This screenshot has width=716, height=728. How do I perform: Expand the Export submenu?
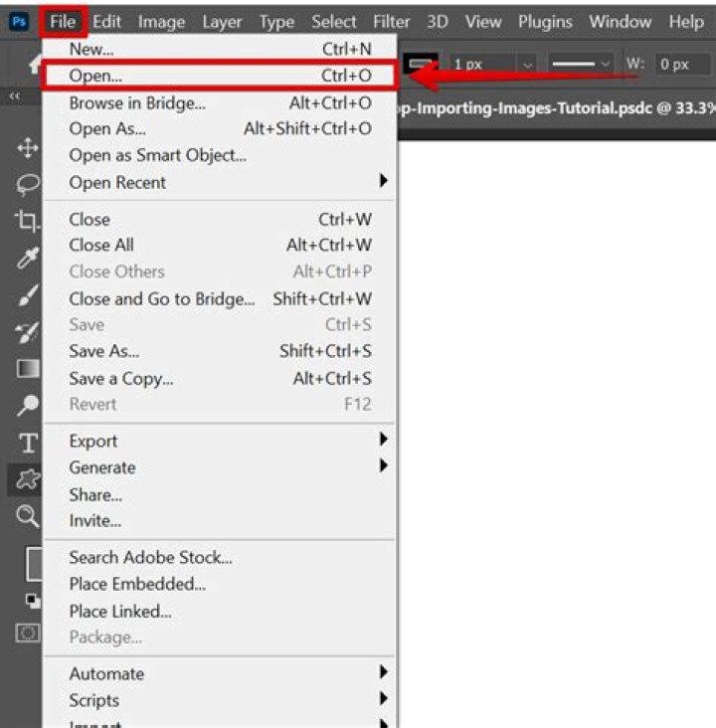[x=383, y=441]
